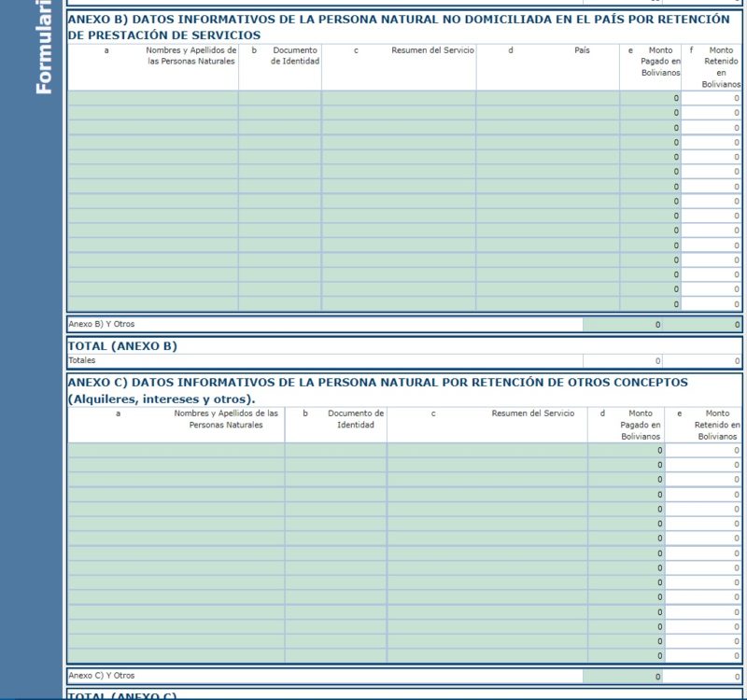Screen dimensions: 747x700
Task: Click Monto Pagado field in 'Anexo C) Y Otros' row
Action: point(622,676)
